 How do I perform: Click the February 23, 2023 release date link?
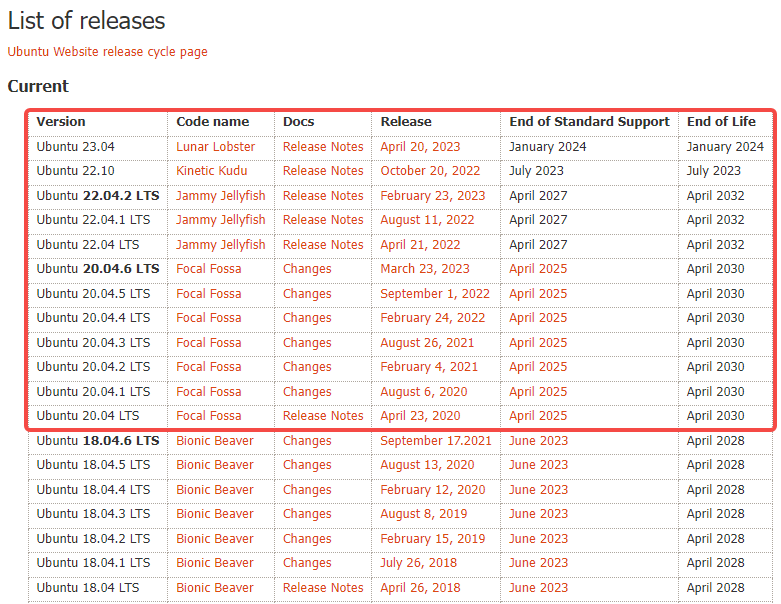[x=432, y=196]
